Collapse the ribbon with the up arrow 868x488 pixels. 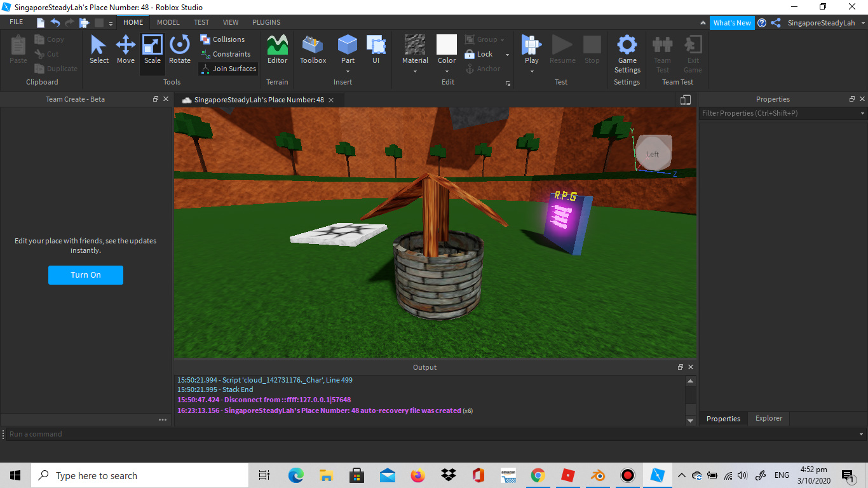pyautogui.click(x=703, y=23)
